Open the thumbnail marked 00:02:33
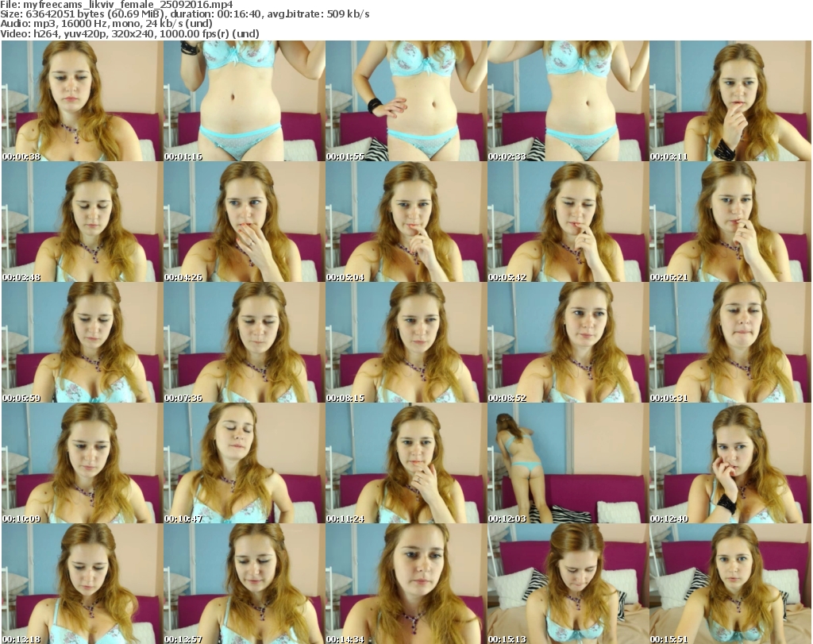This screenshot has height=644, width=813. 568,101
